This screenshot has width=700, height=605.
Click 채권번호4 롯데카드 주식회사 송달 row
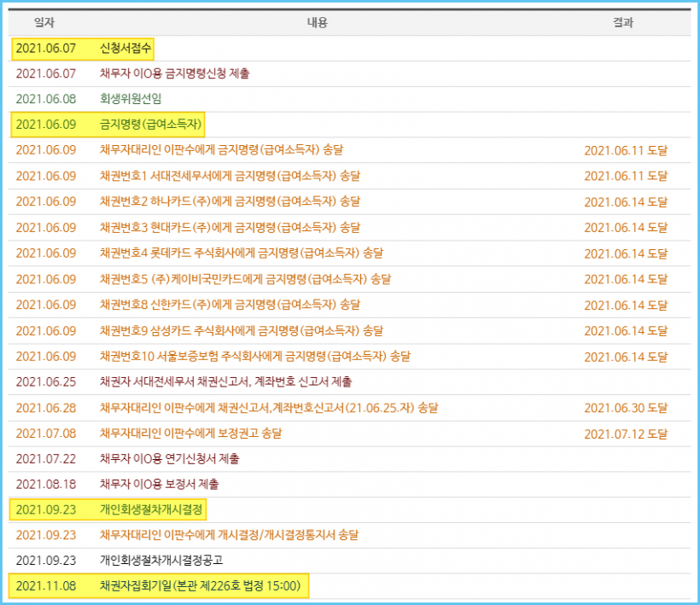[242, 253]
